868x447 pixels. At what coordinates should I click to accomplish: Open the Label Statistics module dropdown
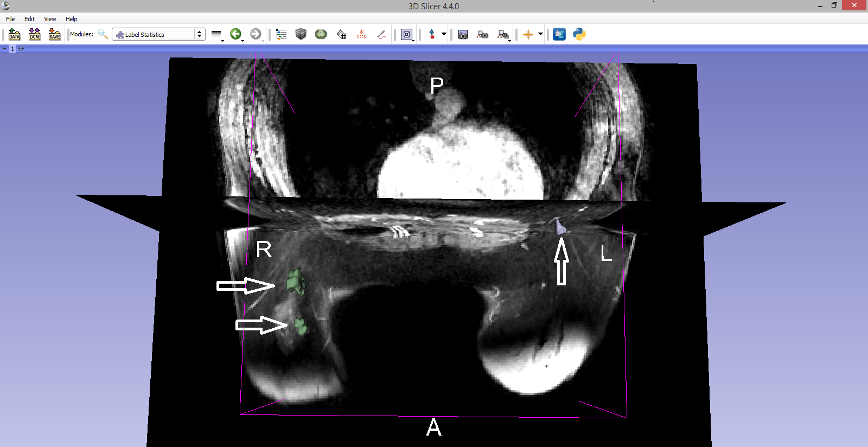pos(158,34)
